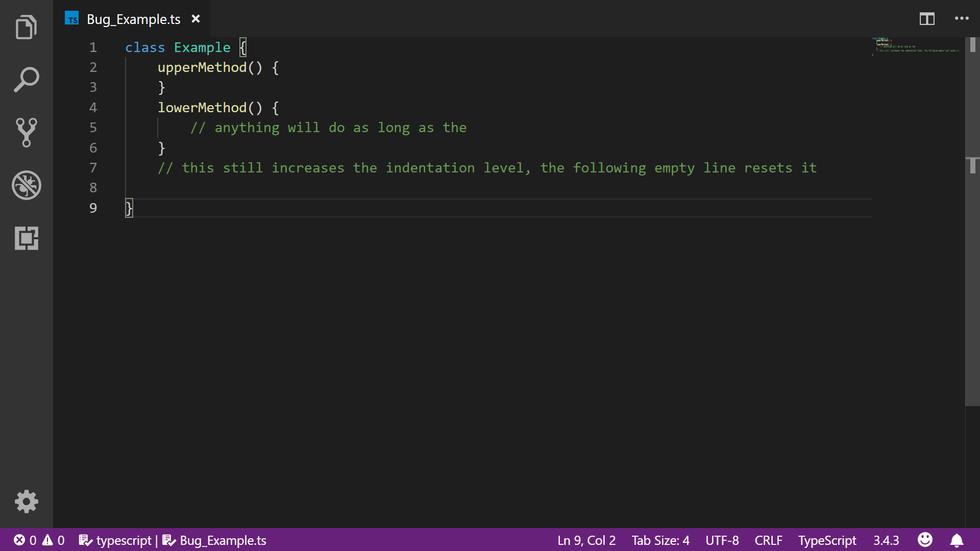Click the TypeScript version 3.4.3

click(x=886, y=540)
